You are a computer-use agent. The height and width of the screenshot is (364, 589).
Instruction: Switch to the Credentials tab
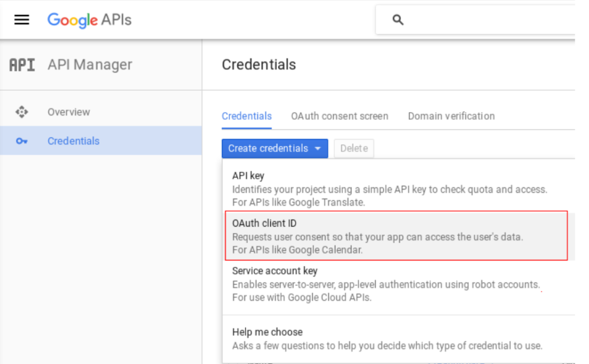point(246,116)
